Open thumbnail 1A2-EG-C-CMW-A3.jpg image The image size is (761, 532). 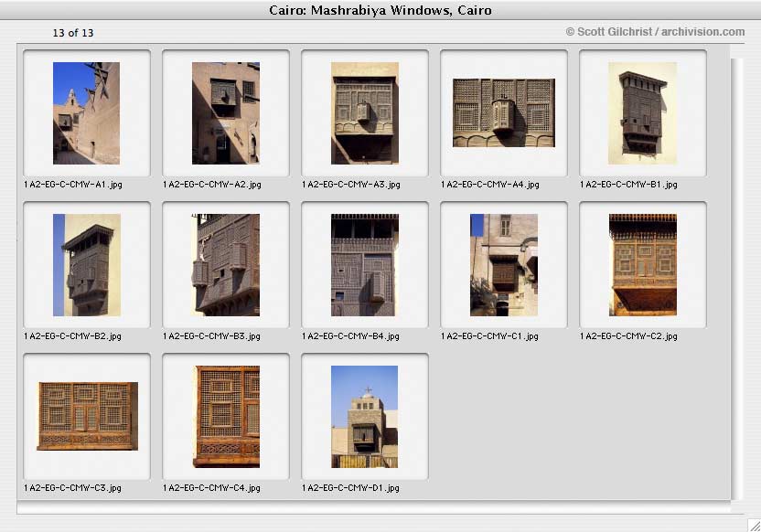point(365,113)
